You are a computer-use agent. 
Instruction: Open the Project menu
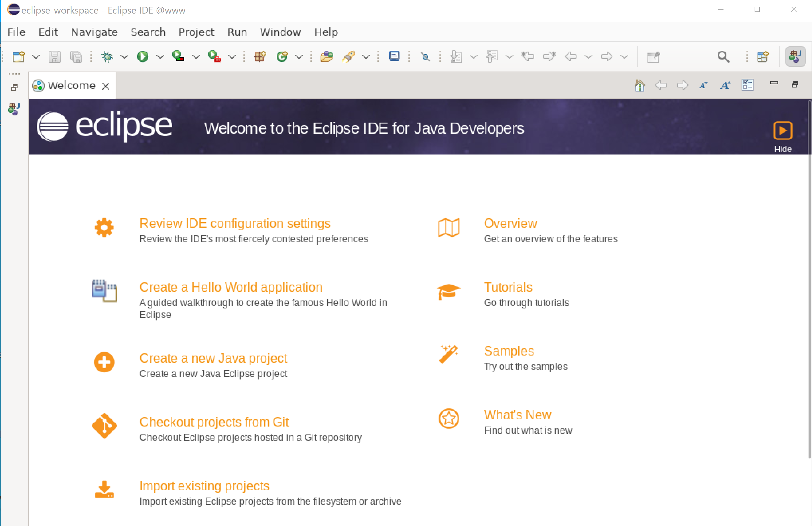[x=196, y=32]
